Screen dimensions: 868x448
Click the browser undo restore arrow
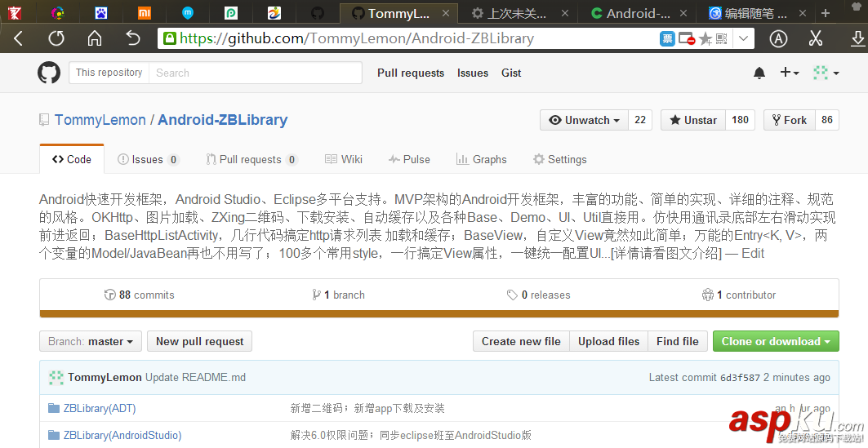pyautogui.click(x=133, y=38)
